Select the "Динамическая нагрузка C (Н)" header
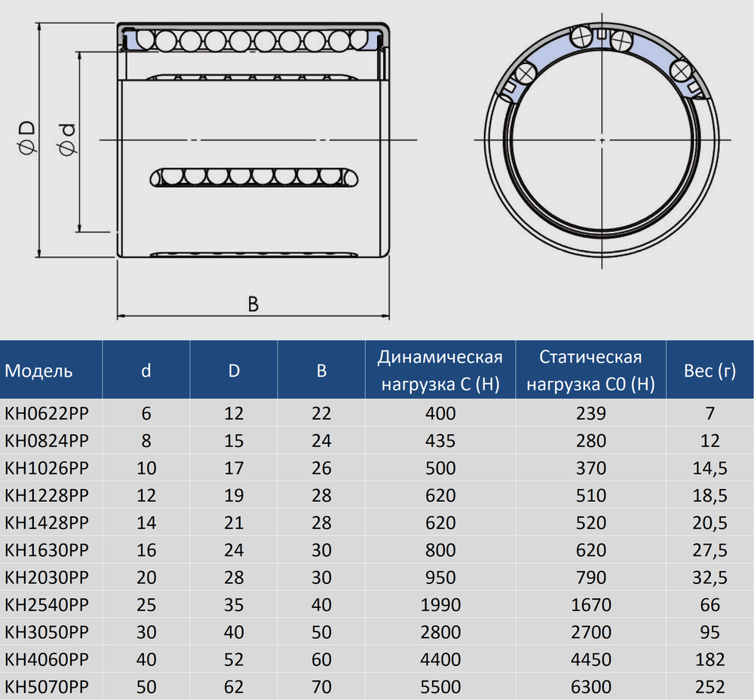Screen dimensions: 754x700 point(440,370)
